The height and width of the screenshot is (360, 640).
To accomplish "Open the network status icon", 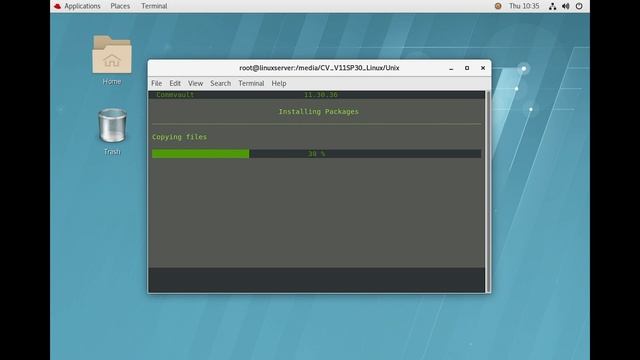I will [x=552, y=6].
